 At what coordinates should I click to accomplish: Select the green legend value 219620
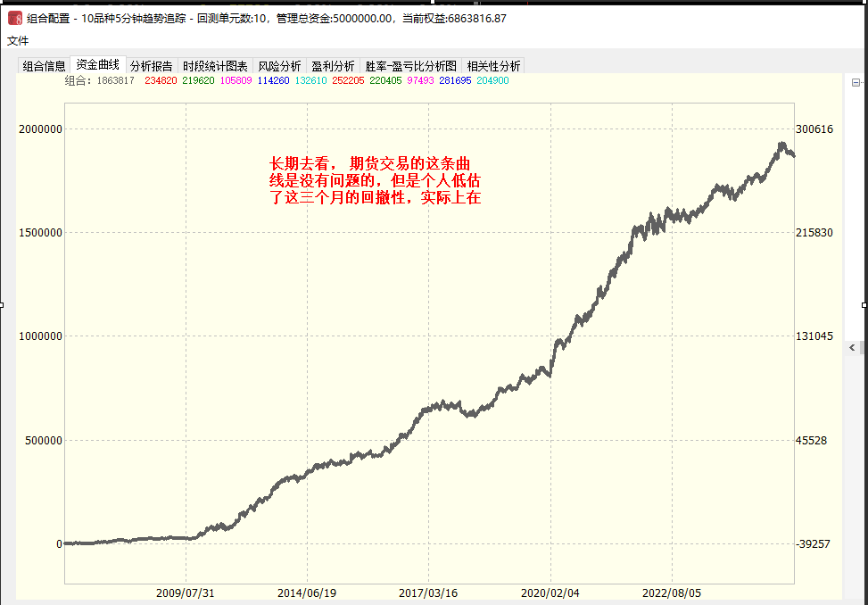coord(198,80)
